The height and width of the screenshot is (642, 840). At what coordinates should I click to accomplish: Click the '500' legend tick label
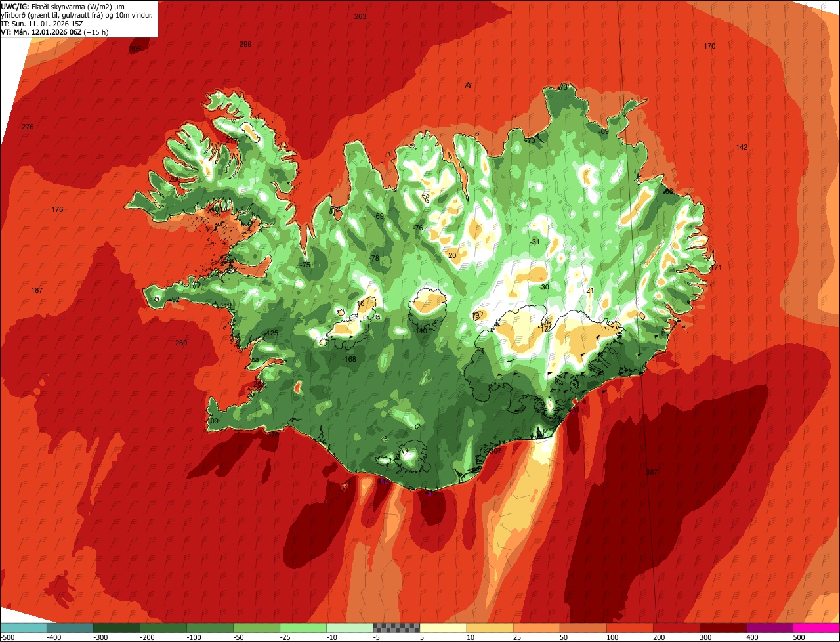pos(799,637)
